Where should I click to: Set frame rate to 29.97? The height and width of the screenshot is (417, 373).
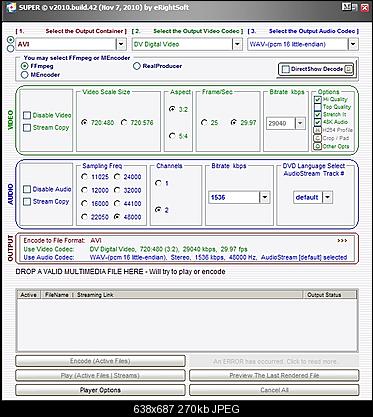(x=234, y=123)
